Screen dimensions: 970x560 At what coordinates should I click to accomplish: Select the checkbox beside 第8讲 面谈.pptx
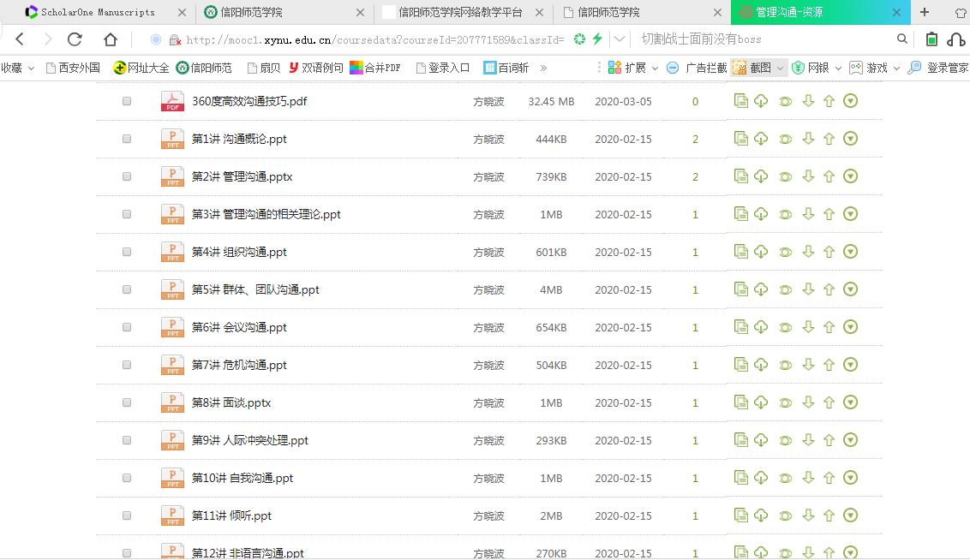(126, 402)
